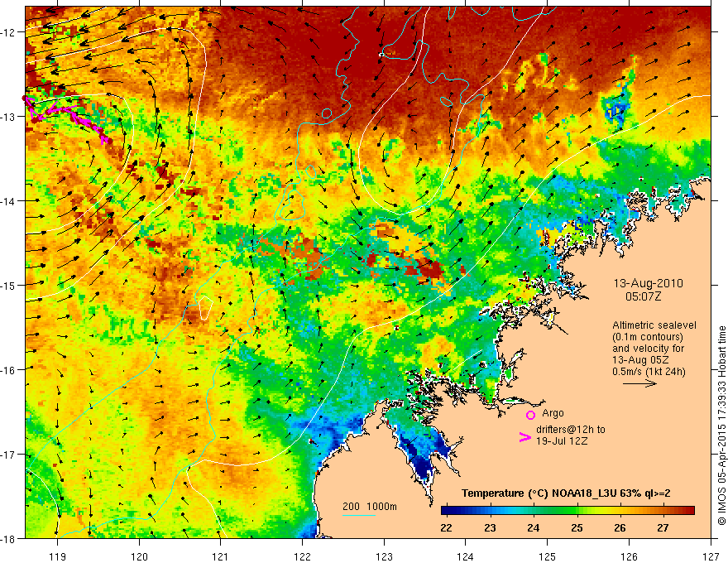Click the colorbar tick label "23"

click(490, 527)
